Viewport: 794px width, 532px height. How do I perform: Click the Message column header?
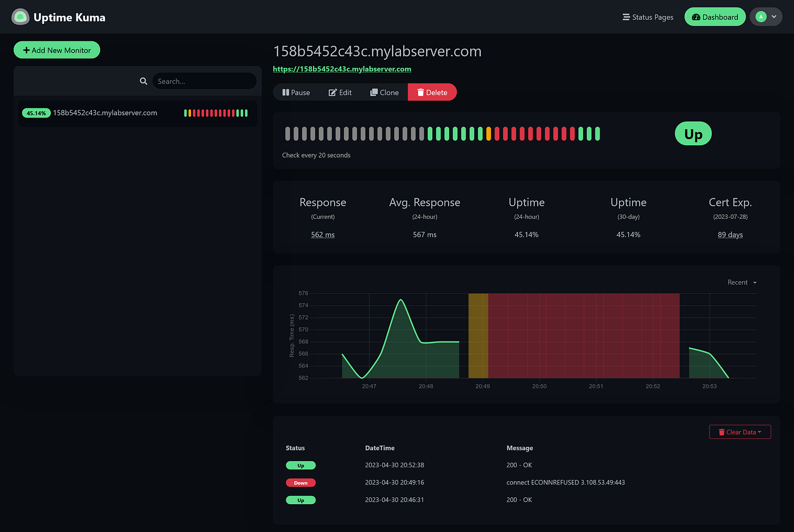[x=520, y=448]
